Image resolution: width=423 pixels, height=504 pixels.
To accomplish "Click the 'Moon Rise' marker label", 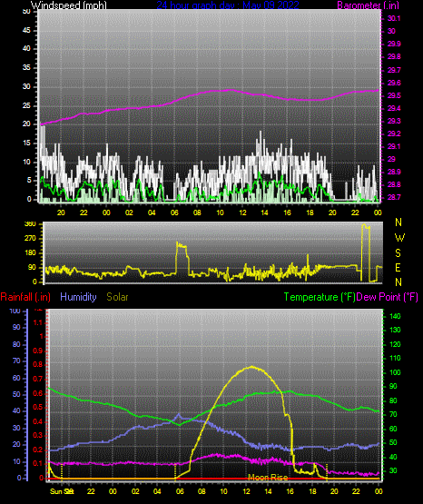I will coord(268,478).
